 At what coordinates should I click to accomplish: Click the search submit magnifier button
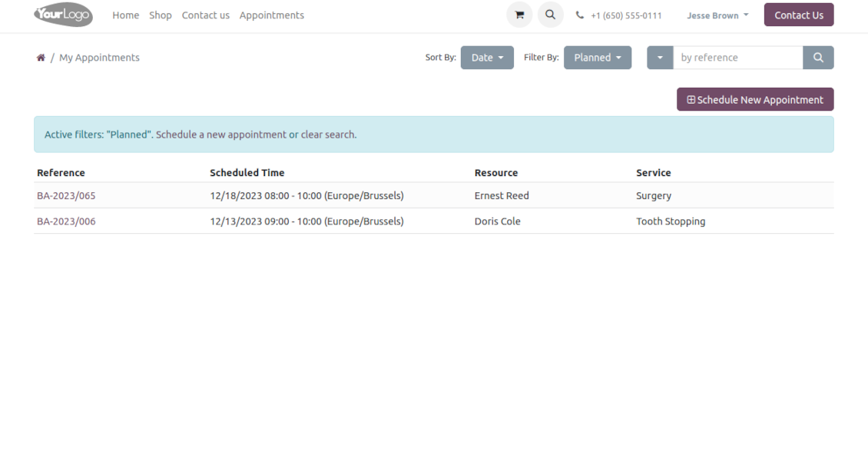[x=818, y=58]
